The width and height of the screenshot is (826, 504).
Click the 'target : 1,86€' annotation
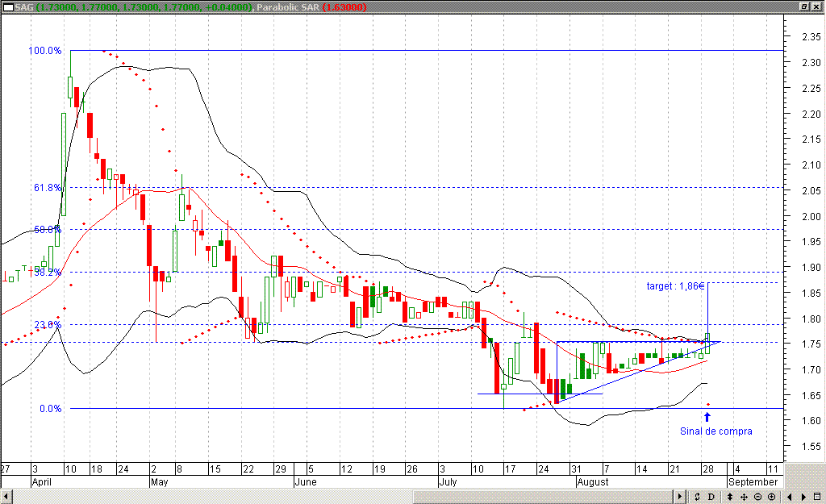coord(675,286)
